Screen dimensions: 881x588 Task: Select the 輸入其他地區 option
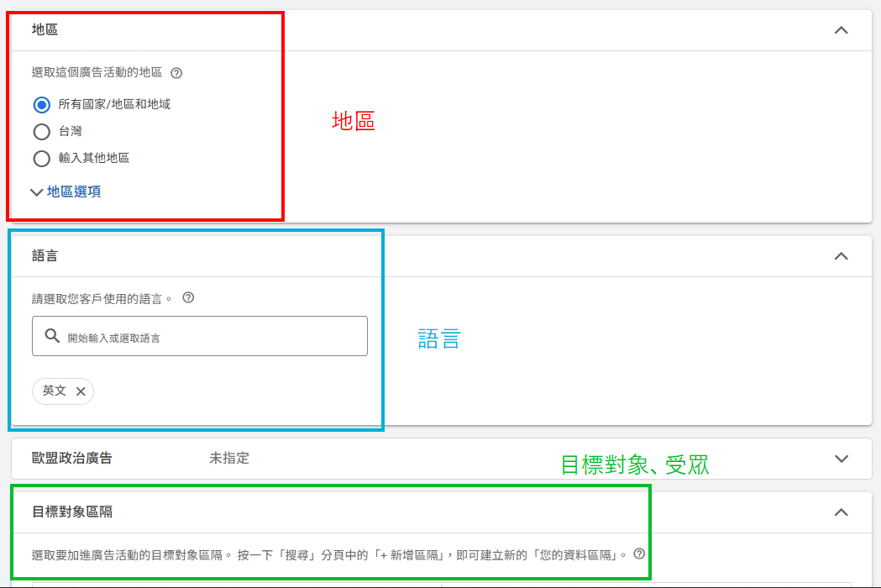(41, 158)
